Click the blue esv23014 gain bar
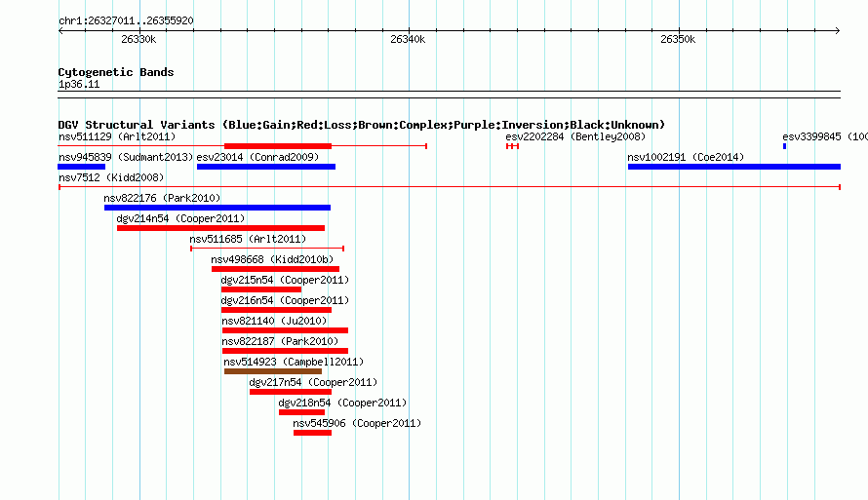This screenshot has width=868, height=500. 266,167
